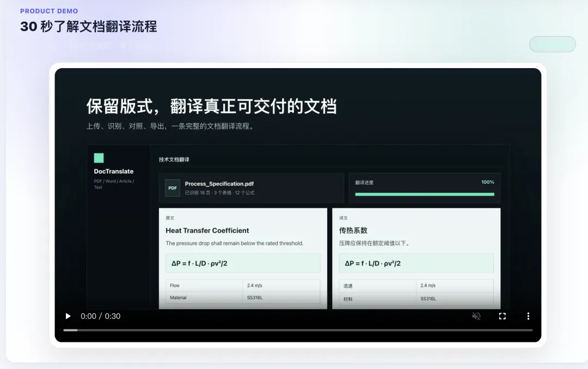Click the Flow row in source table

click(x=243, y=286)
